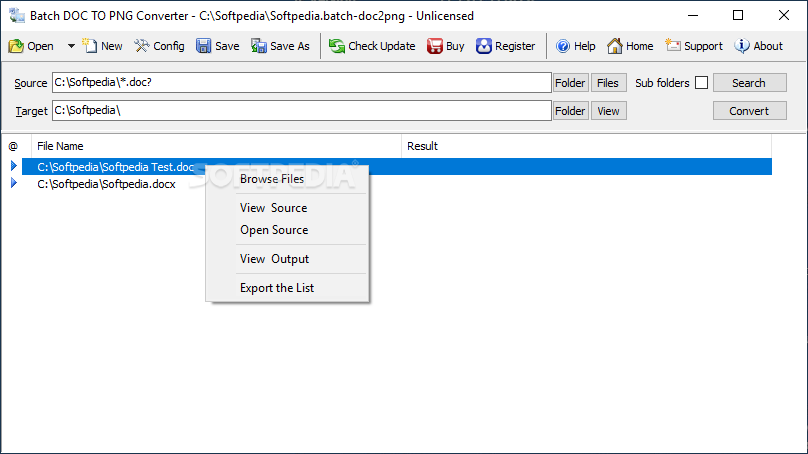The width and height of the screenshot is (808, 454).
Task: Maximize the converter window
Action: (x=738, y=15)
